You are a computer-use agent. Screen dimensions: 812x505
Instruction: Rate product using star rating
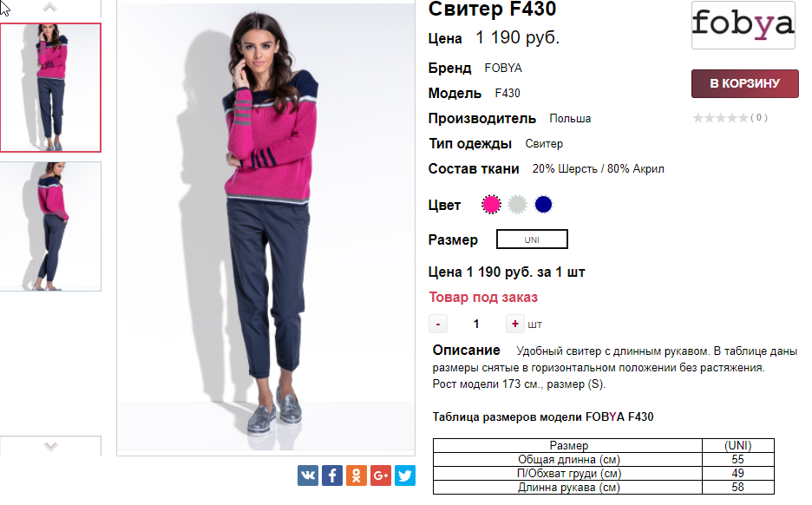[721, 118]
